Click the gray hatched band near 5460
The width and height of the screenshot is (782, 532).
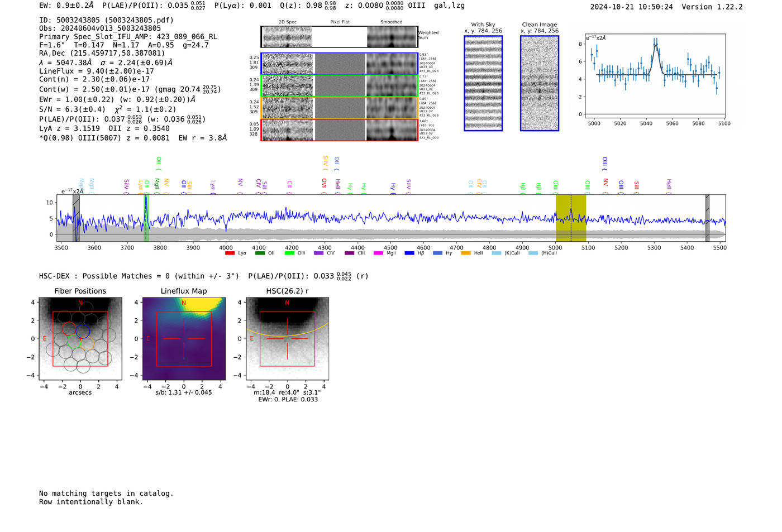pos(707,218)
